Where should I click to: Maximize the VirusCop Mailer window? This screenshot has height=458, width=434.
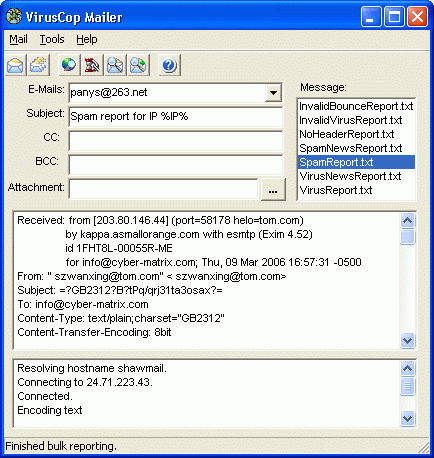point(394,17)
